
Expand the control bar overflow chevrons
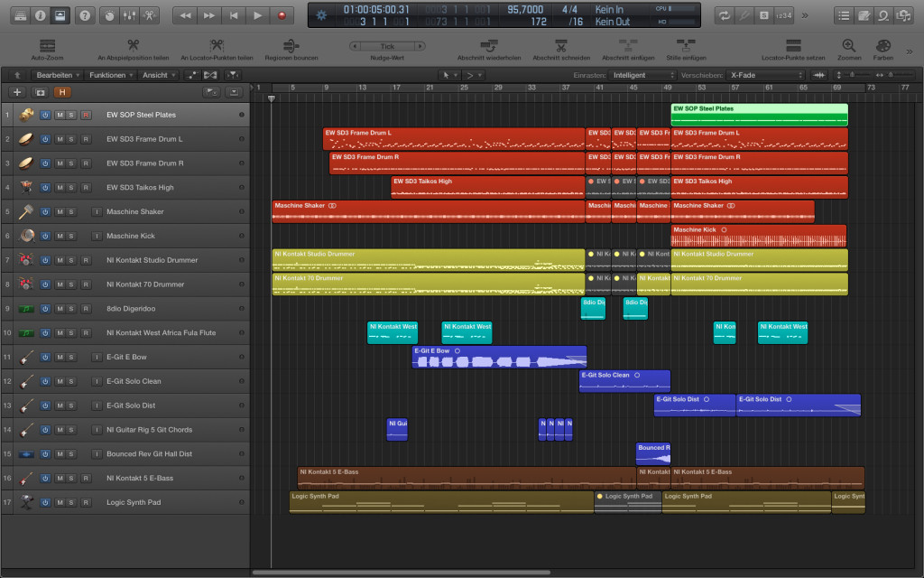pyautogui.click(x=805, y=15)
